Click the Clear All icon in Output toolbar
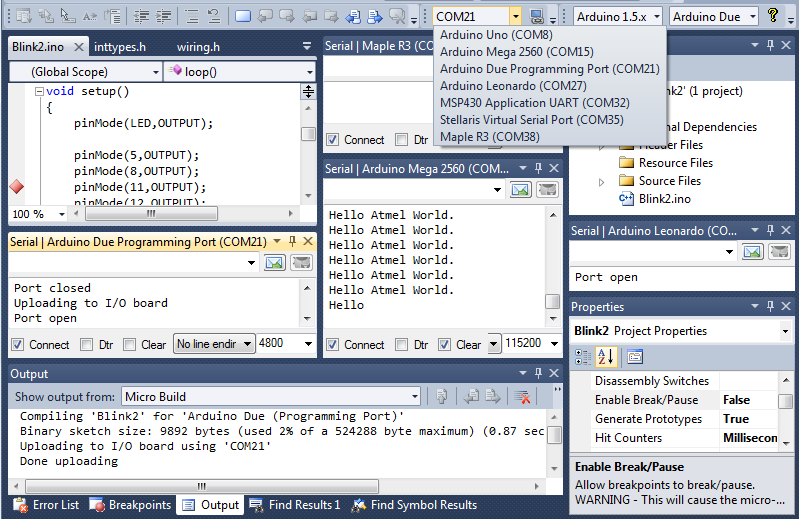This screenshot has width=799, height=519. (x=522, y=396)
